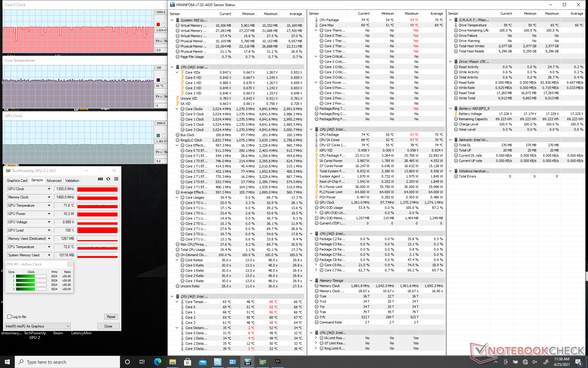588x368 pixels.
Task: Click Task View taskbar icon
Action: (142, 362)
